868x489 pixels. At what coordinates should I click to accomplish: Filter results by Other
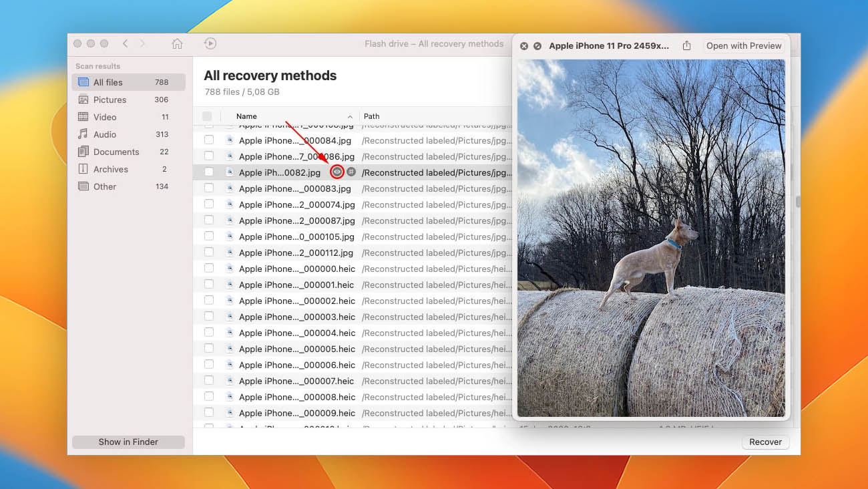coord(128,186)
